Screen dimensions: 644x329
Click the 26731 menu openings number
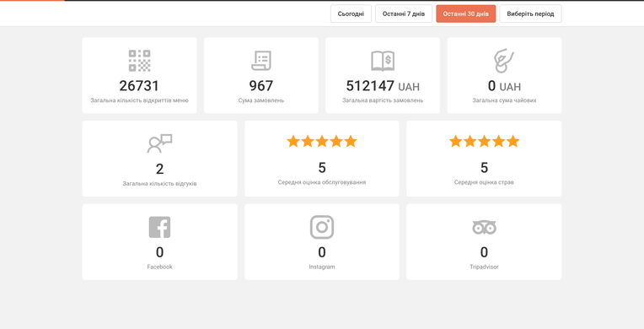pos(139,86)
